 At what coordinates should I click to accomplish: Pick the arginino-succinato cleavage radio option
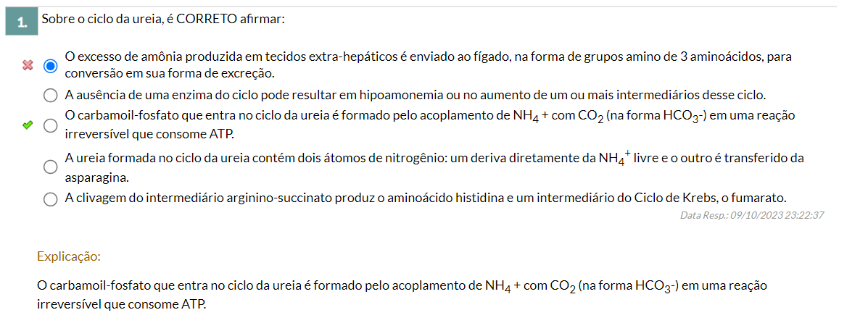50,199
